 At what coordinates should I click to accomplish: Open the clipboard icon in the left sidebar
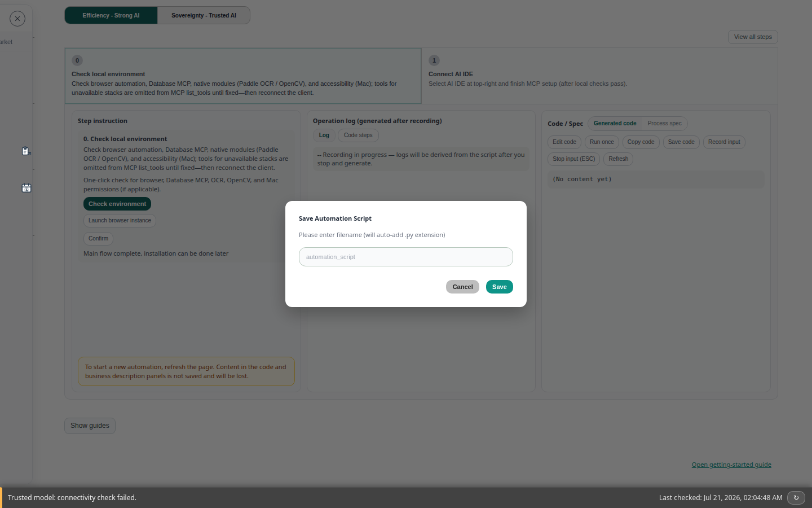(26, 151)
